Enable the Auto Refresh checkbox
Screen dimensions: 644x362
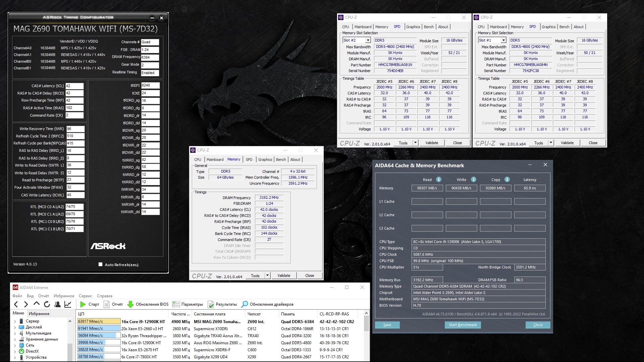coord(100,264)
